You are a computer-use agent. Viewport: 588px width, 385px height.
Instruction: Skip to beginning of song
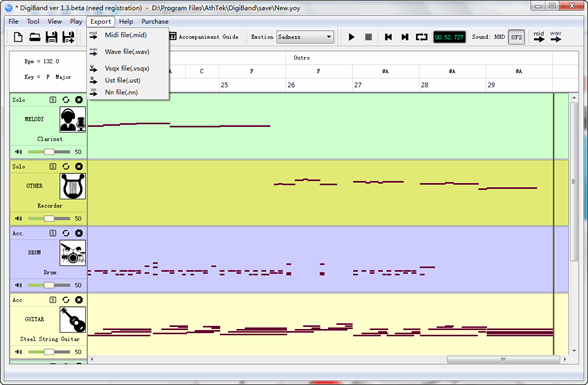[388, 37]
